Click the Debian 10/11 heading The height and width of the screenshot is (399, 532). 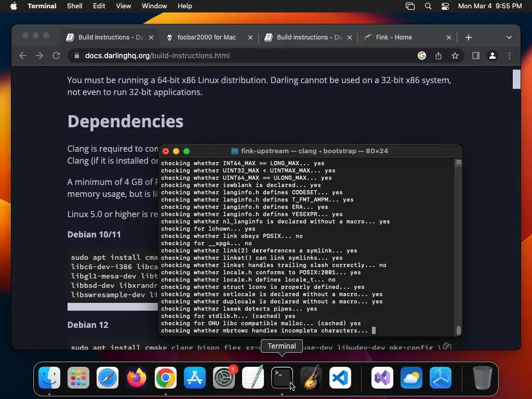[94, 234]
